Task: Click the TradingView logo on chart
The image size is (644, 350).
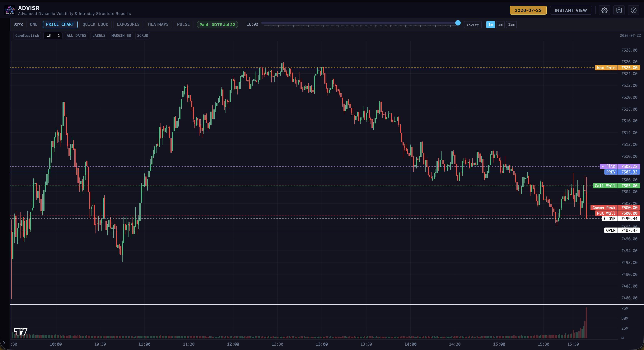Action: tap(21, 332)
